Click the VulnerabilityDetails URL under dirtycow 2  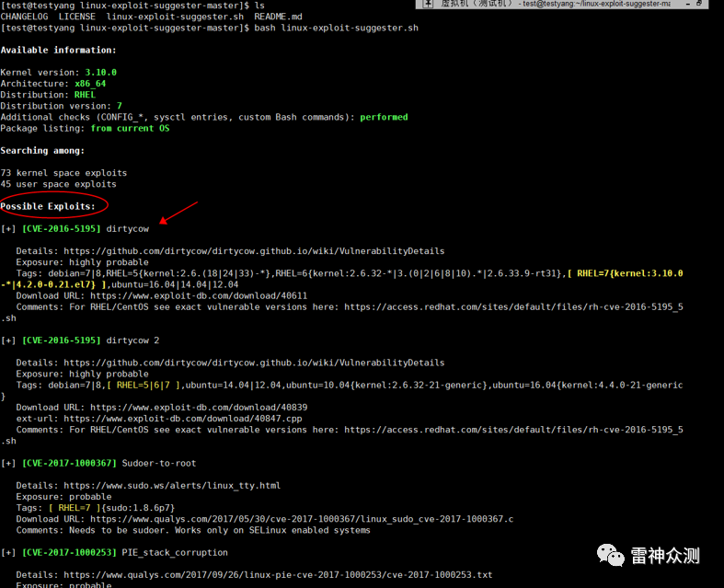pyautogui.click(x=254, y=363)
